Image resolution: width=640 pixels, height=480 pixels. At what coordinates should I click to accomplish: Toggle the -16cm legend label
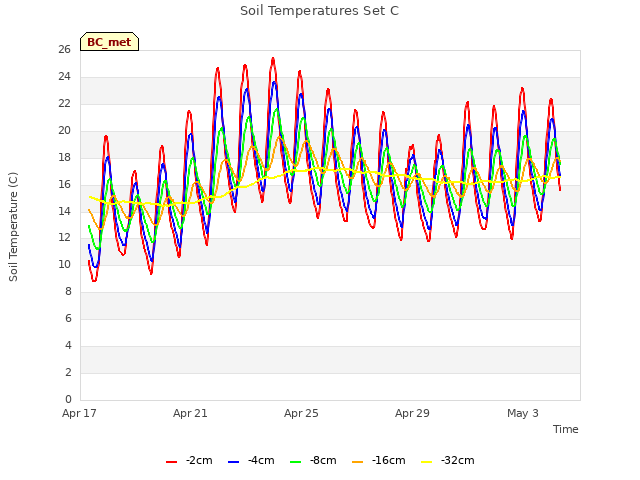[x=389, y=460]
